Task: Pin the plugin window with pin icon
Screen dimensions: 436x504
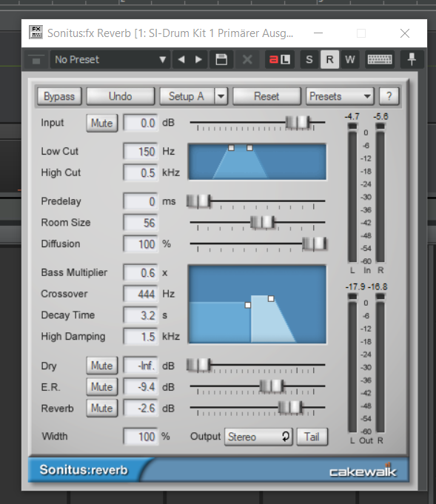Action: [412, 59]
